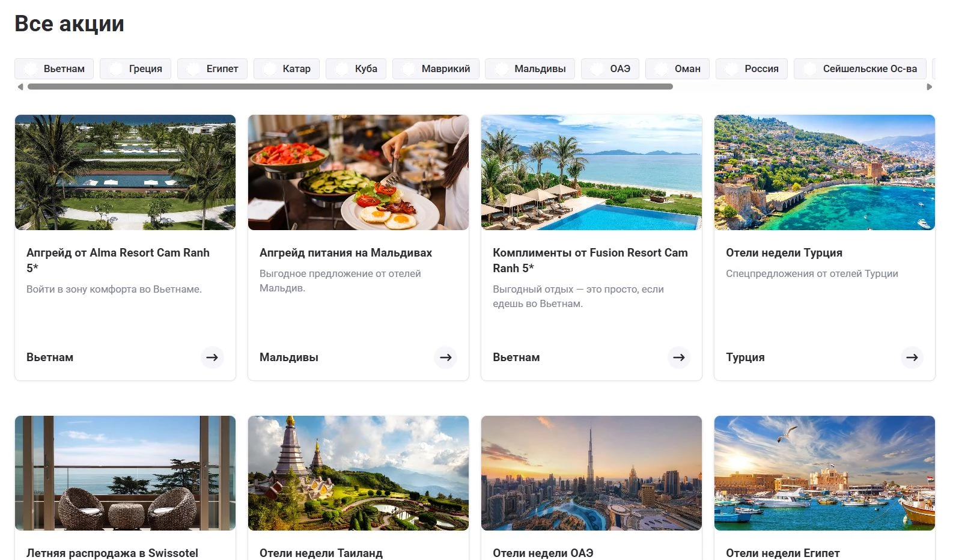The height and width of the screenshot is (560, 953).
Task: Open title Летняя распродажа в Swissotel
Action: pos(112,553)
